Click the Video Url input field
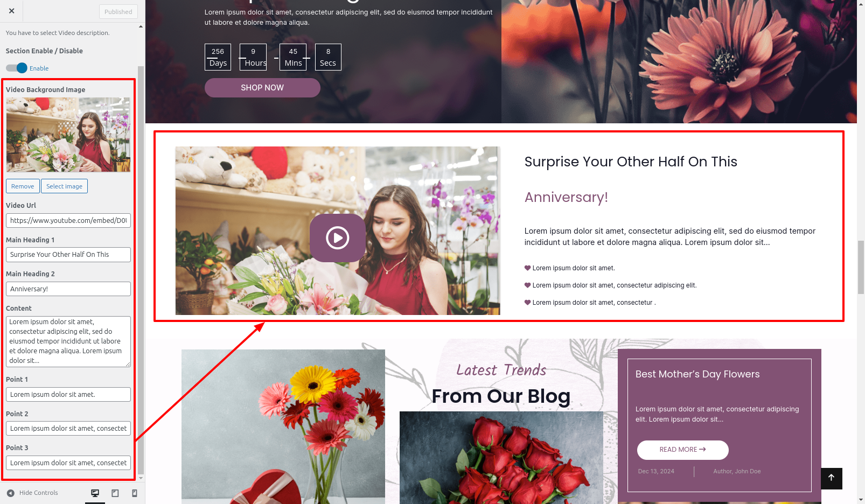This screenshot has height=504, width=865. pyautogui.click(x=68, y=221)
